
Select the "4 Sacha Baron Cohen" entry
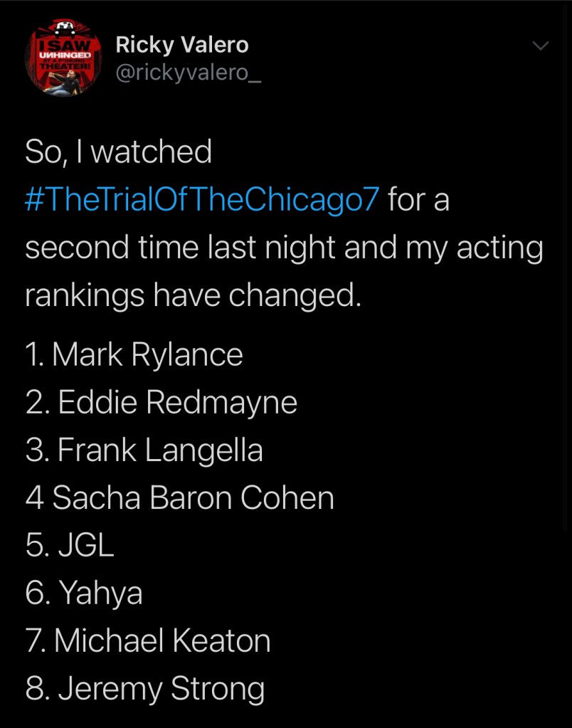[x=179, y=497]
